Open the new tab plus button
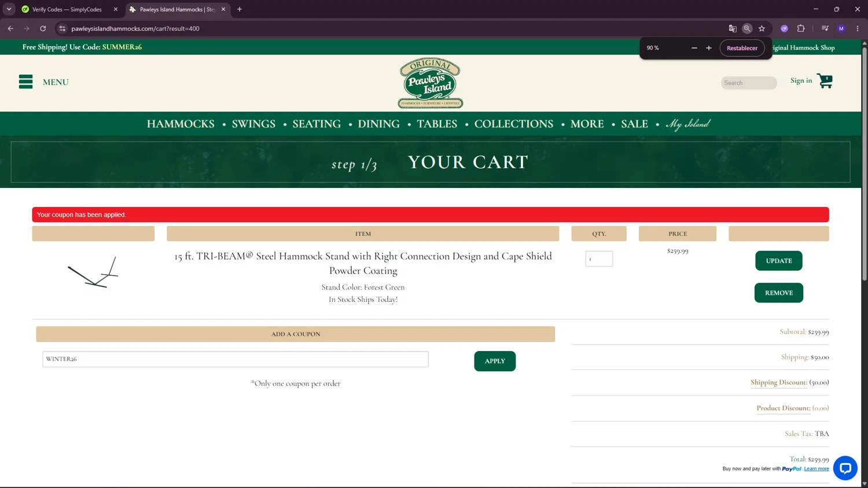Image resolution: width=868 pixels, height=488 pixels. point(240,9)
